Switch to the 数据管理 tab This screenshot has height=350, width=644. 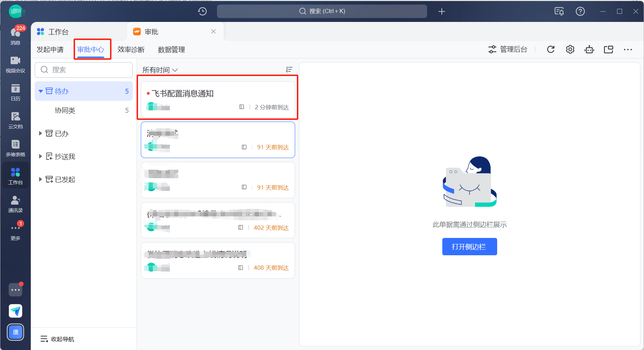point(172,49)
